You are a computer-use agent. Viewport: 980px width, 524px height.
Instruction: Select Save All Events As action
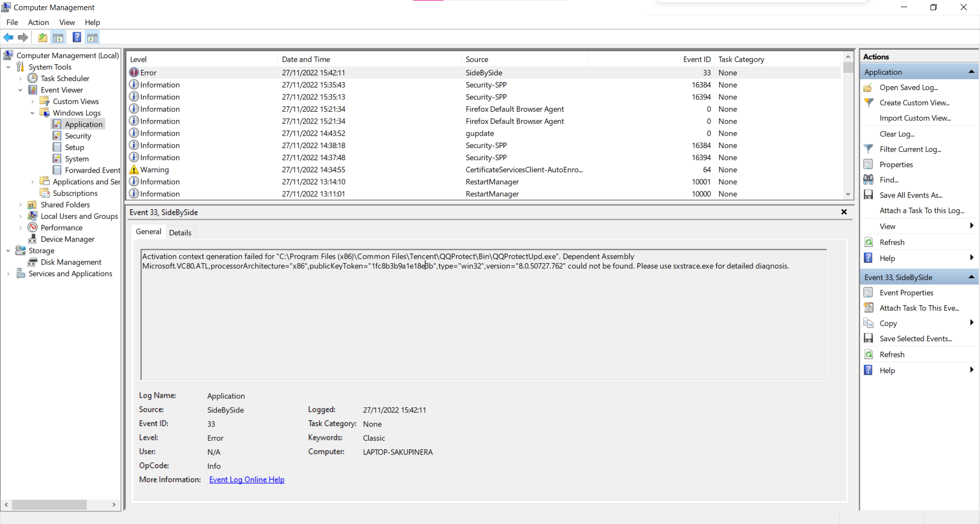click(x=911, y=195)
